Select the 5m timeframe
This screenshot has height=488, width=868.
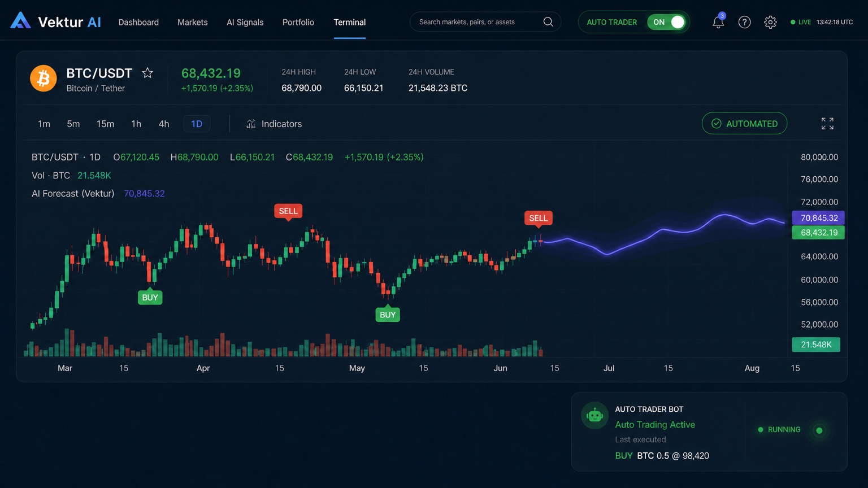[73, 124]
